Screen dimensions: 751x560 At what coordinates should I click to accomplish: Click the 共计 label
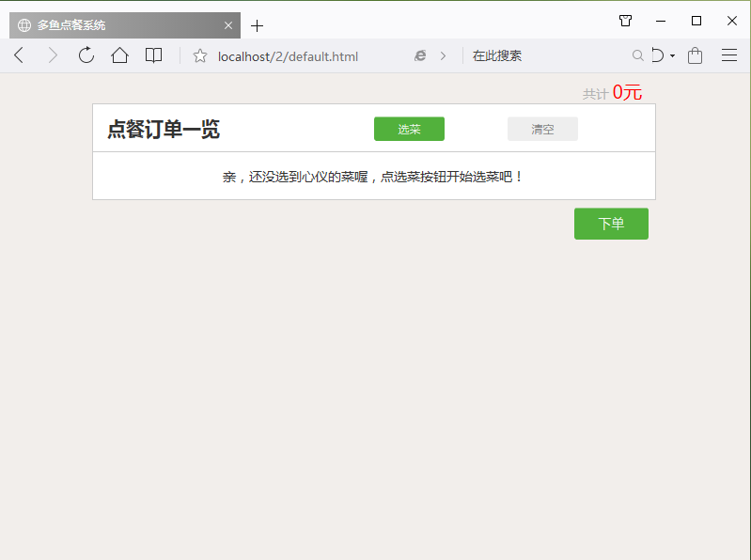[x=595, y=94]
